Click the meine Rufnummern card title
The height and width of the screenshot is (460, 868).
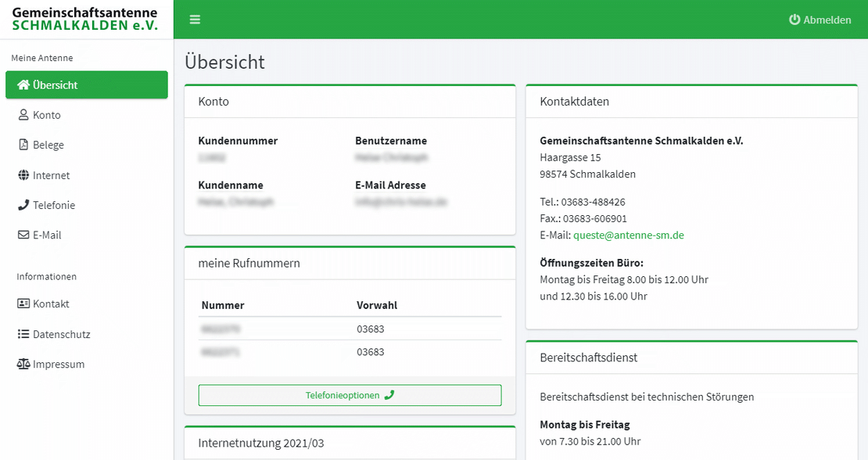(249, 263)
